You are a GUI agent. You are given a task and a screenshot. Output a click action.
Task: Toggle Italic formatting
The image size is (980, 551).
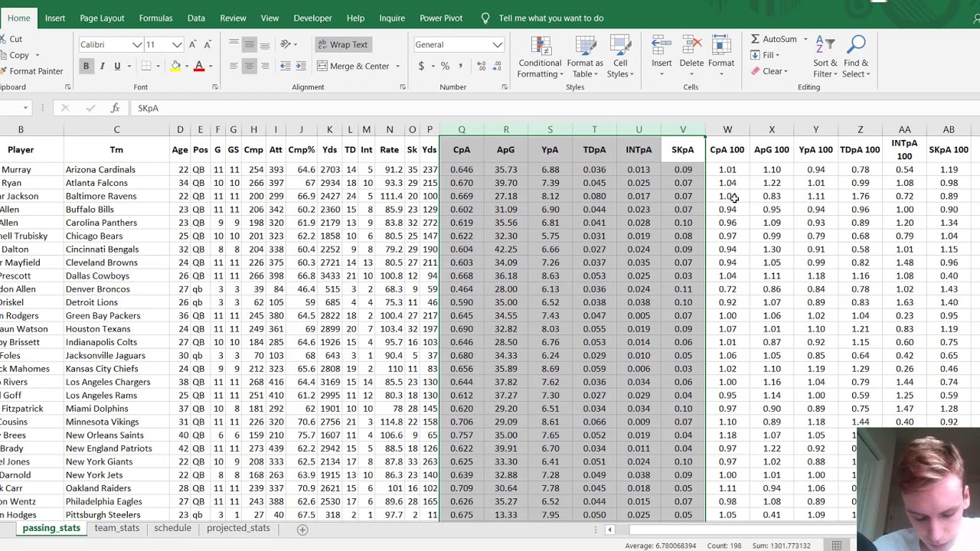(x=102, y=67)
